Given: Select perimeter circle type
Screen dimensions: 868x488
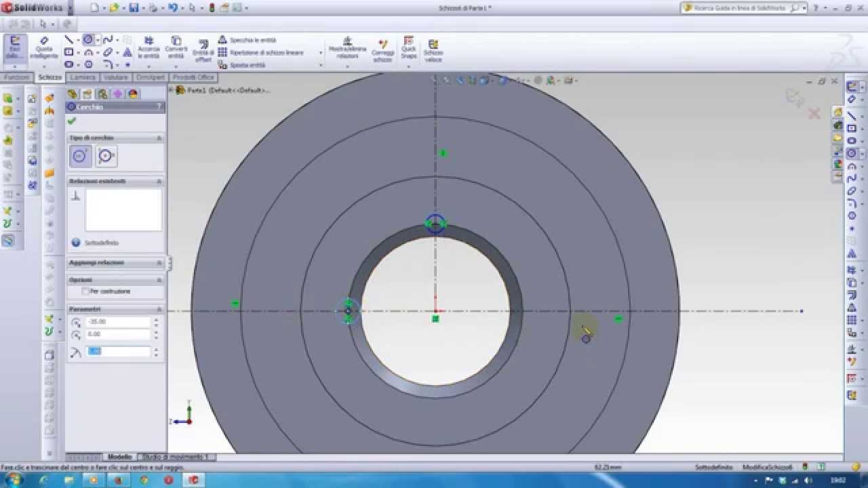Looking at the screenshot, I should (106, 157).
